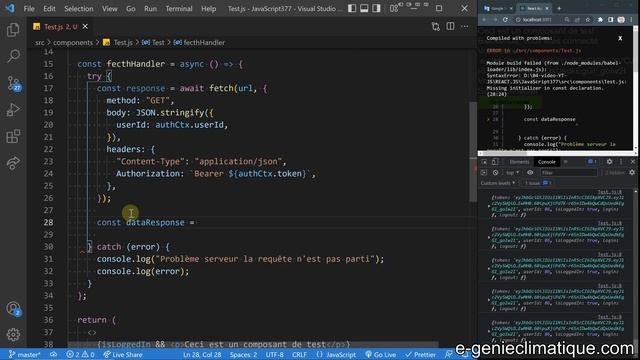Open the Selection menu

(79, 9)
